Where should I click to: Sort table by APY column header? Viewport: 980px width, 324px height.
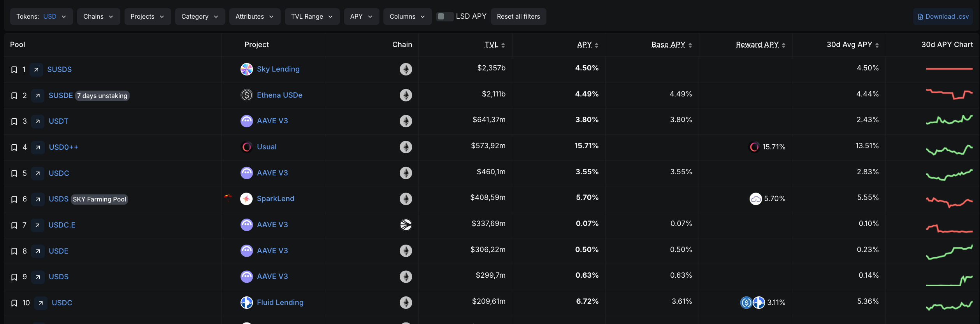[x=588, y=45]
